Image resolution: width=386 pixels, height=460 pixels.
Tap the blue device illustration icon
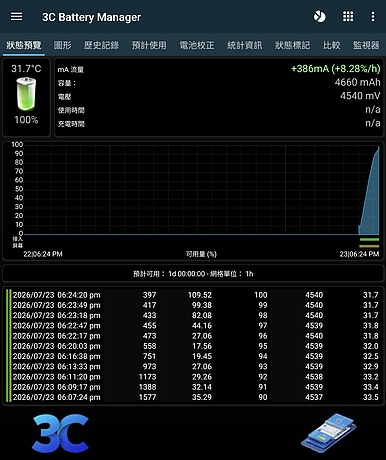click(329, 433)
